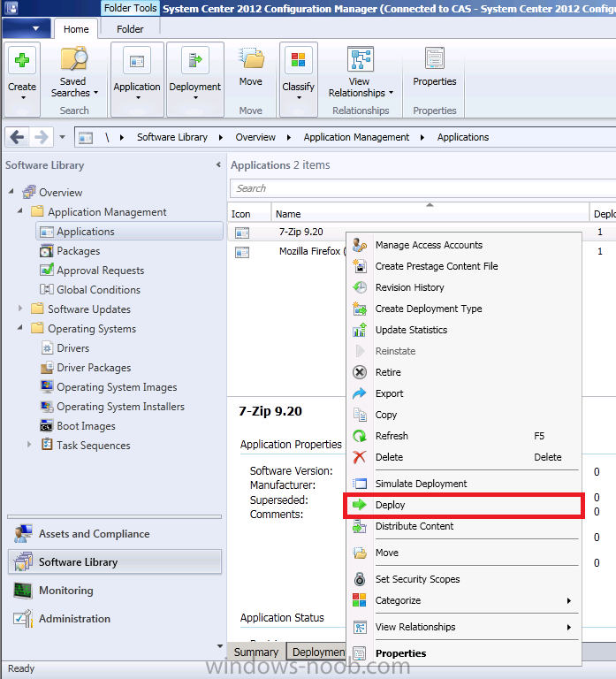Go back with the navigation arrow
Viewport: 616px width, 679px height.
17,137
